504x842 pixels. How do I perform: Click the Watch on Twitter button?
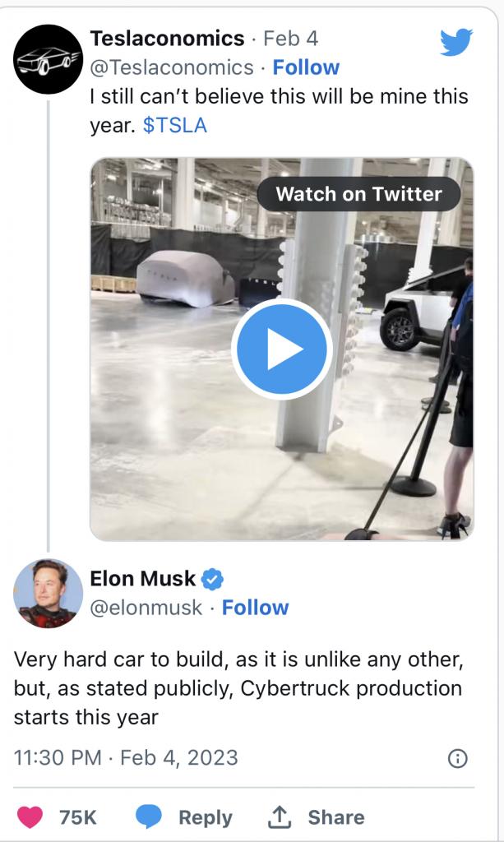coord(358,194)
